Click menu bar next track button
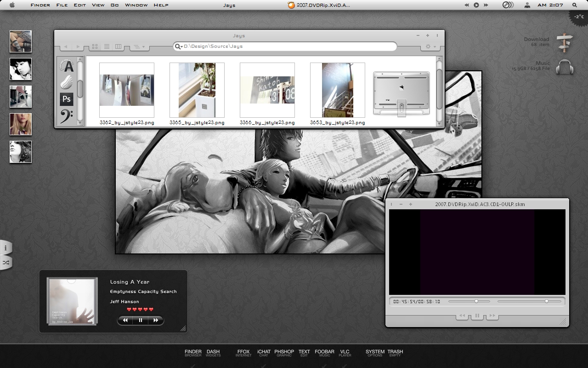The height and width of the screenshot is (368, 588). click(486, 5)
